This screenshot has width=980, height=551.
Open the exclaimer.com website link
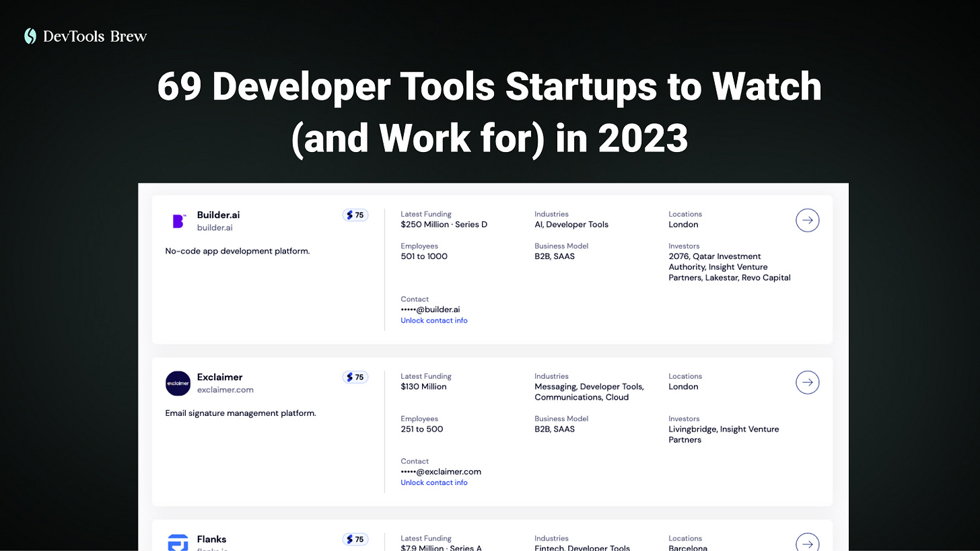click(225, 390)
